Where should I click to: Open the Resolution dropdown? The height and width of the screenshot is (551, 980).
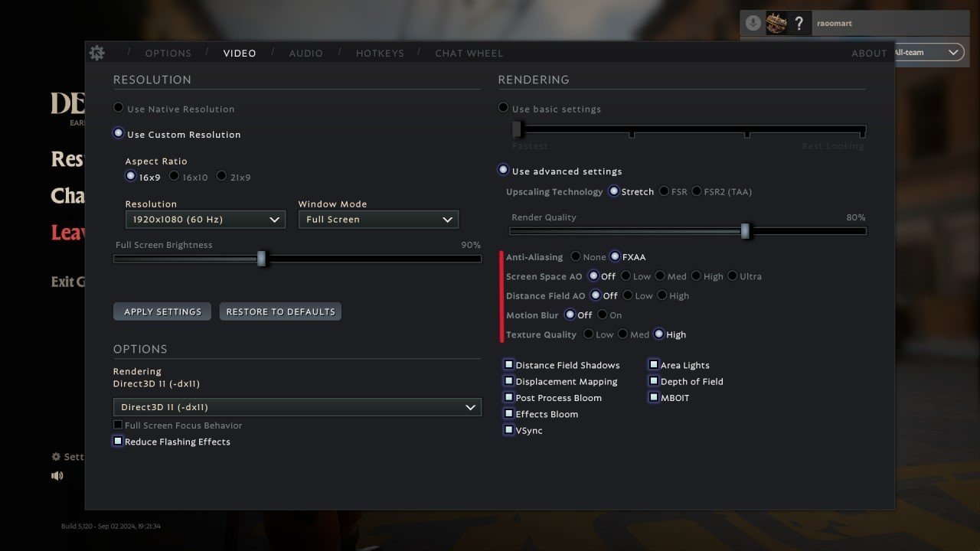pos(205,220)
